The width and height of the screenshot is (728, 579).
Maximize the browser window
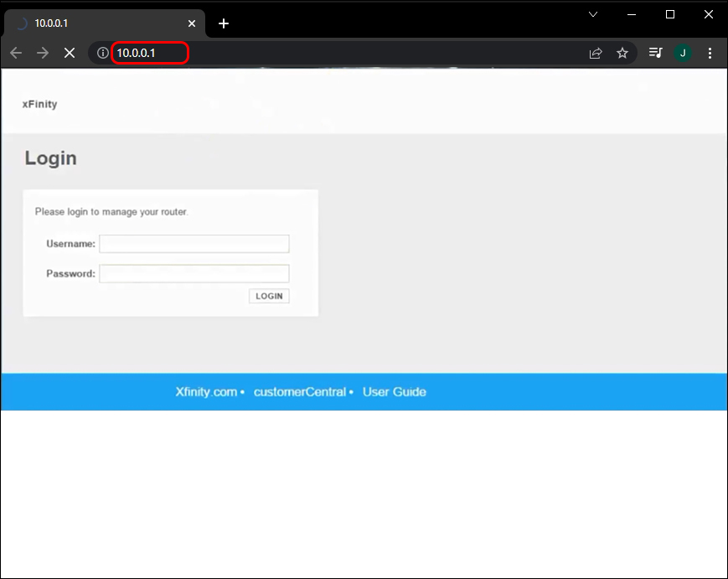tap(670, 14)
